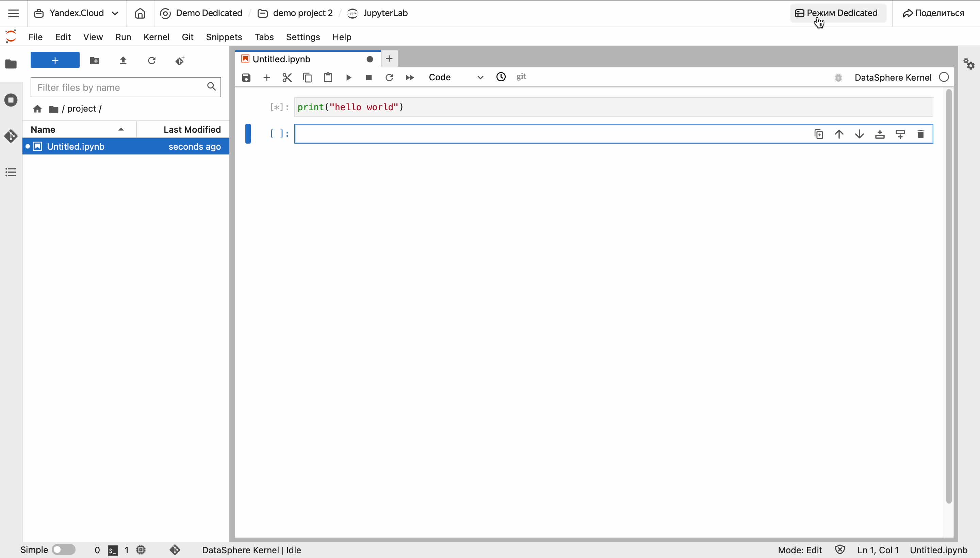Click the Add cell below (+) icon
The height and width of the screenshot is (558, 980).
[x=266, y=77]
